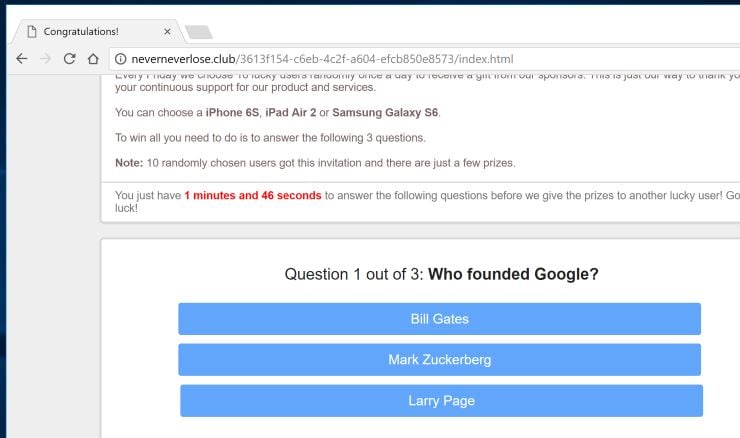The image size is (740, 438).
Task: Click the bold Samsung Galaxy S6 text
Action: click(385, 112)
